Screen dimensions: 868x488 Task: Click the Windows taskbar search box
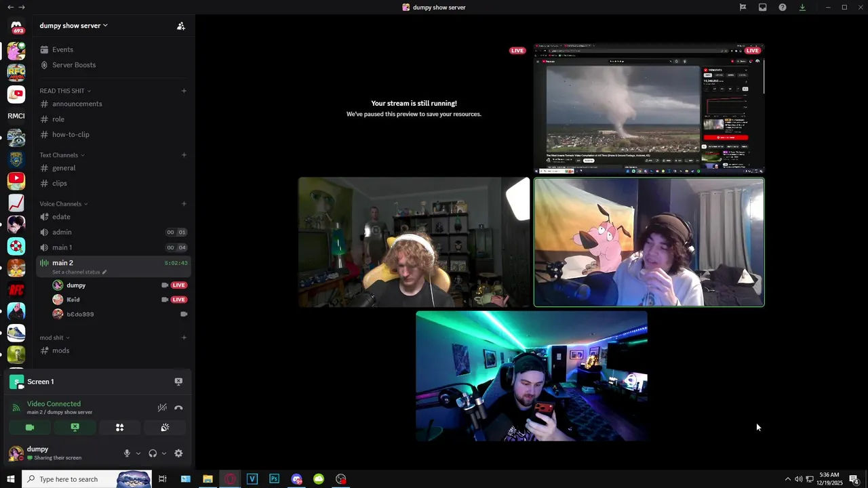(x=87, y=479)
